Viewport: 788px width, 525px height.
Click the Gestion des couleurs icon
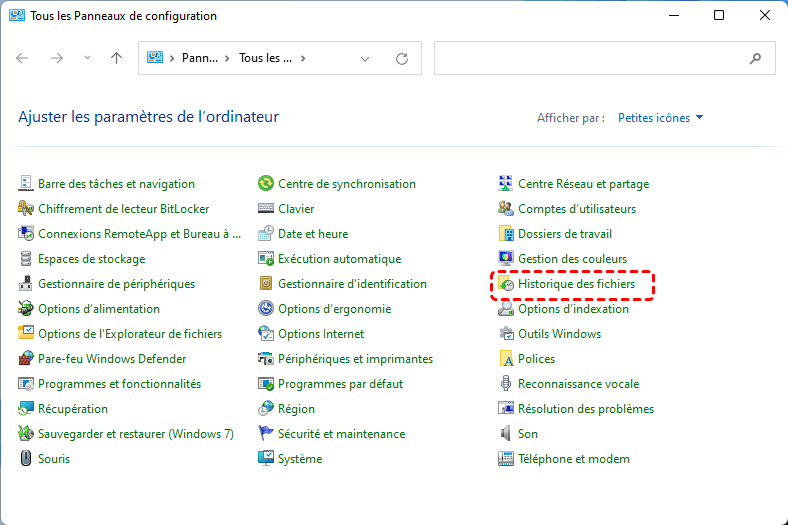(x=506, y=259)
